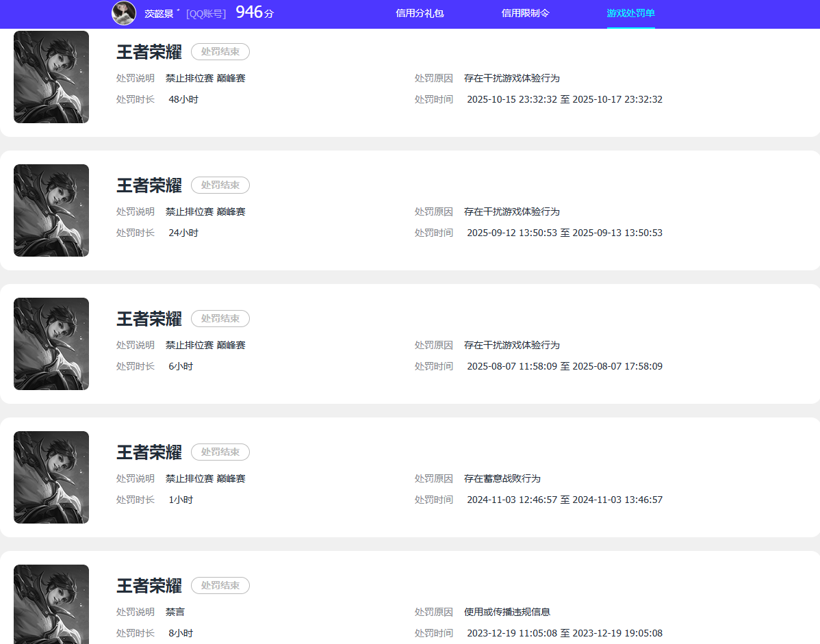Open game cover image of 6小时 penalty

51,344
